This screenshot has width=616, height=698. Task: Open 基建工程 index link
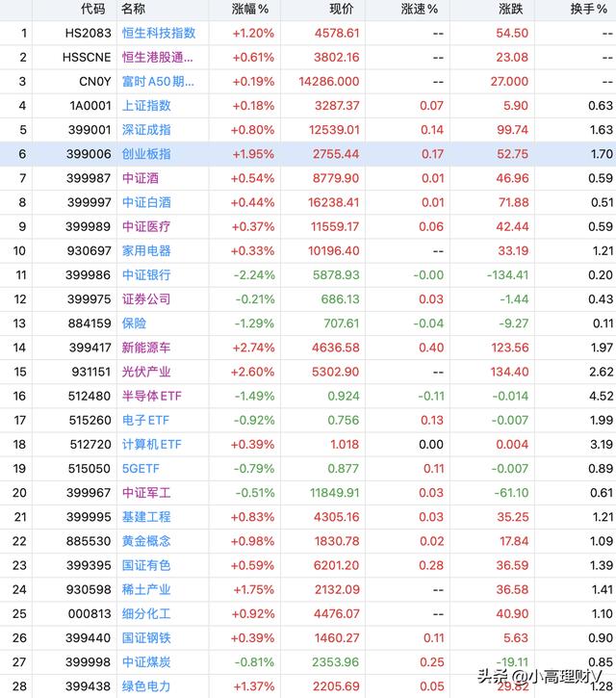coord(146,517)
